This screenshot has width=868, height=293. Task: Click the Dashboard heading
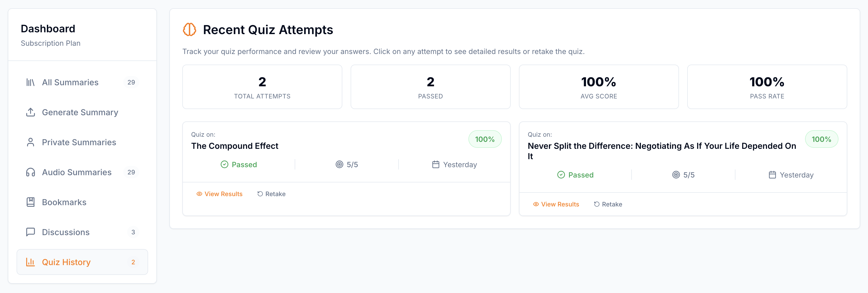tap(48, 29)
